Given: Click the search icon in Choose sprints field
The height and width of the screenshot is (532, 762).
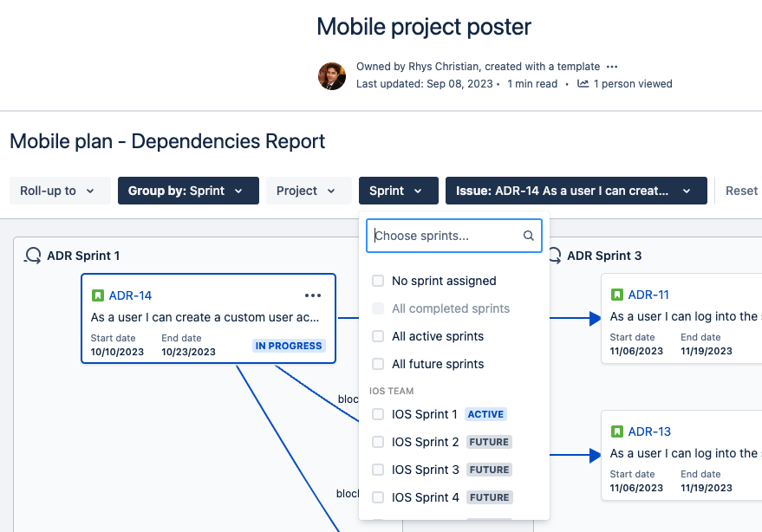Looking at the screenshot, I should [x=528, y=235].
